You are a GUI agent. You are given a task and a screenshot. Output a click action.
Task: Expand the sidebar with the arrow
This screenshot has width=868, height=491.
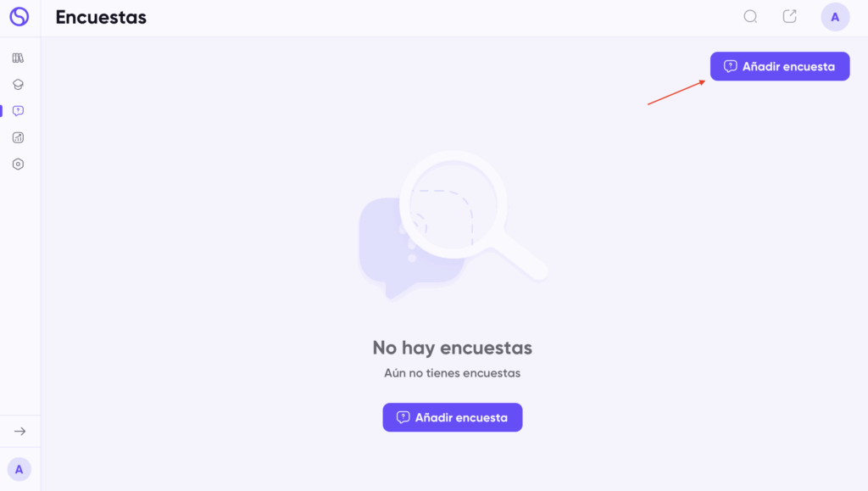20,432
